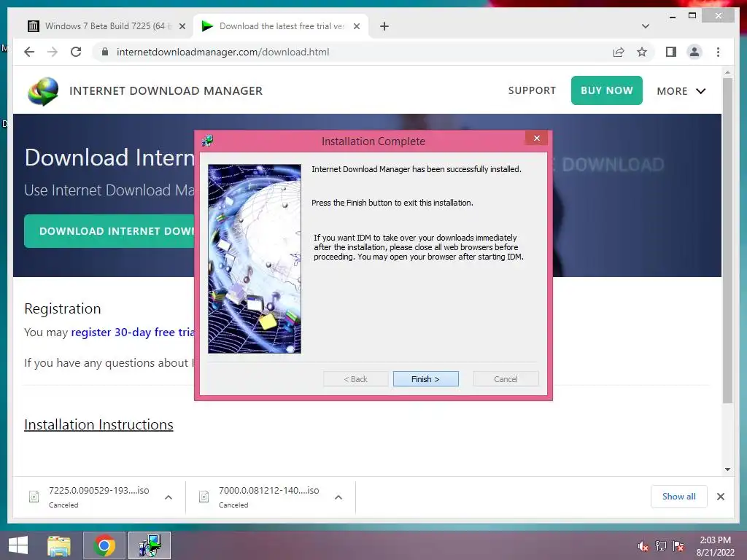Close the downloads bar
The height and width of the screenshot is (560, 747).
pyautogui.click(x=720, y=497)
